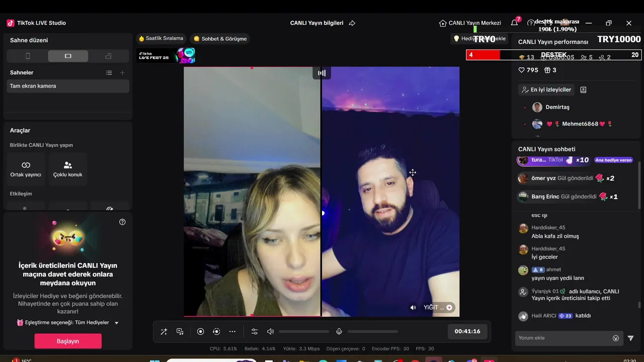Select the dual-screen scene layout
Viewport: 644px width, 362px height.
tap(108, 56)
